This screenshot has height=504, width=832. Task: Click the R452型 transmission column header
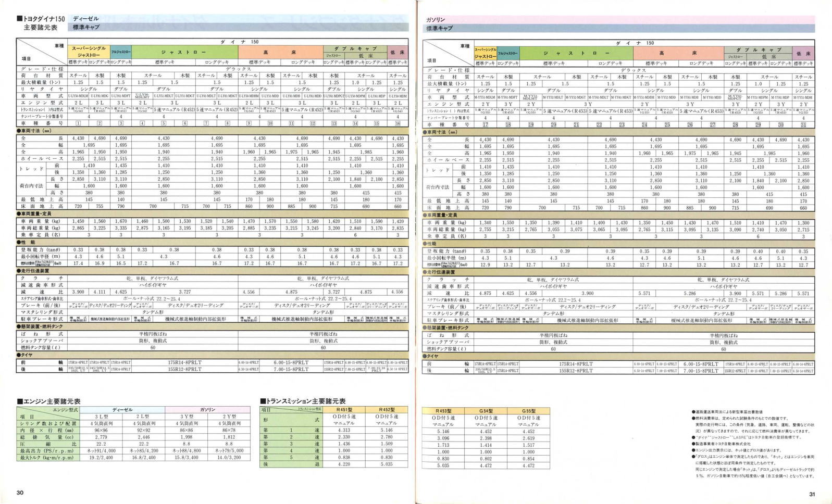pos(387,410)
